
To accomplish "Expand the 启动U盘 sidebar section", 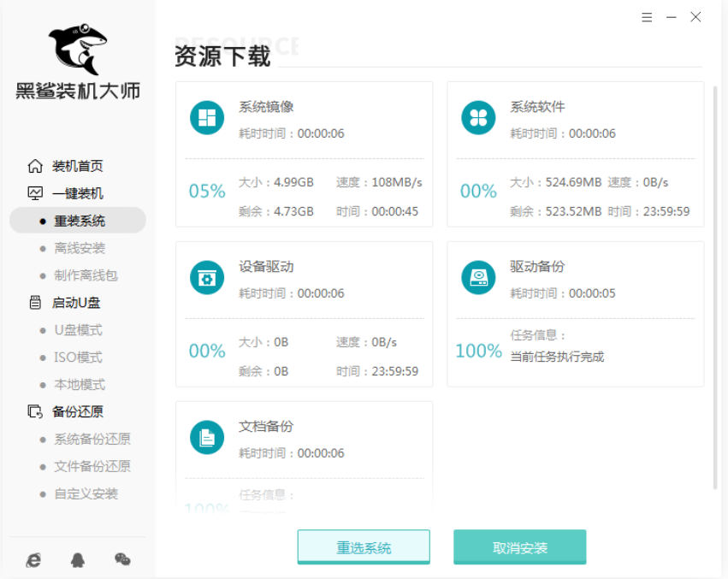I will [77, 303].
